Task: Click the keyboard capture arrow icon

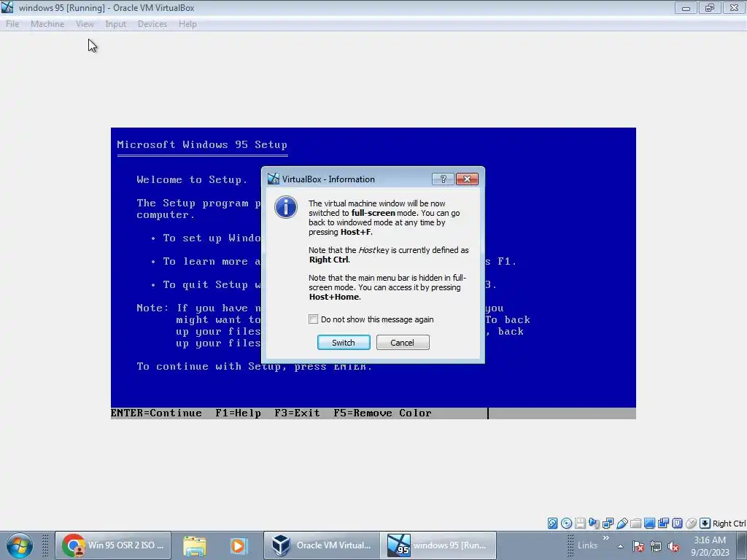Action: (x=705, y=524)
